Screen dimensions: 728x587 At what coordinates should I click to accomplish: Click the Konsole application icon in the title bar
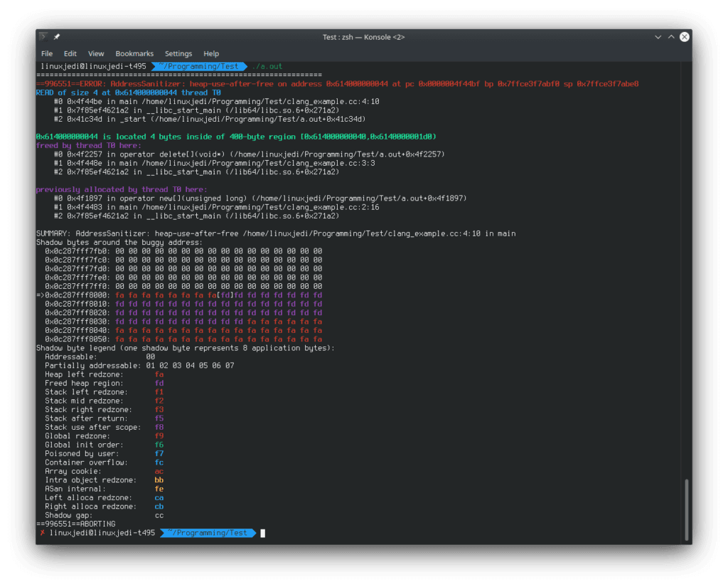(x=43, y=37)
